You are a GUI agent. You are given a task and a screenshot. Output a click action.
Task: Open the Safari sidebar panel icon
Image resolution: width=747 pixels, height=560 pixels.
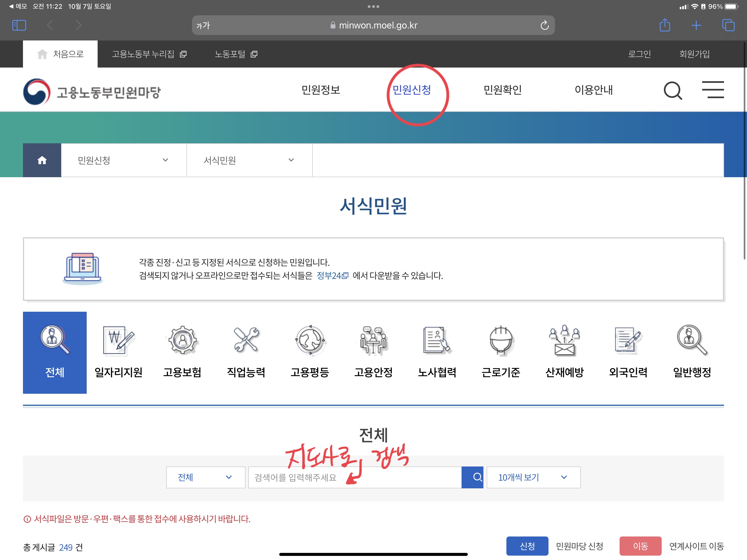coord(19,25)
